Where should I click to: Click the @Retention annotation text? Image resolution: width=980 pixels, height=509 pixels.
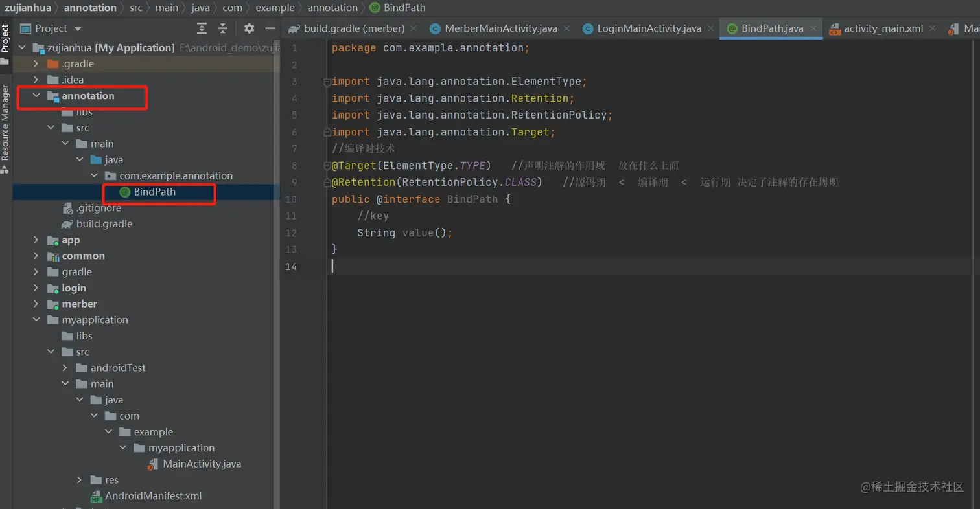pos(364,182)
